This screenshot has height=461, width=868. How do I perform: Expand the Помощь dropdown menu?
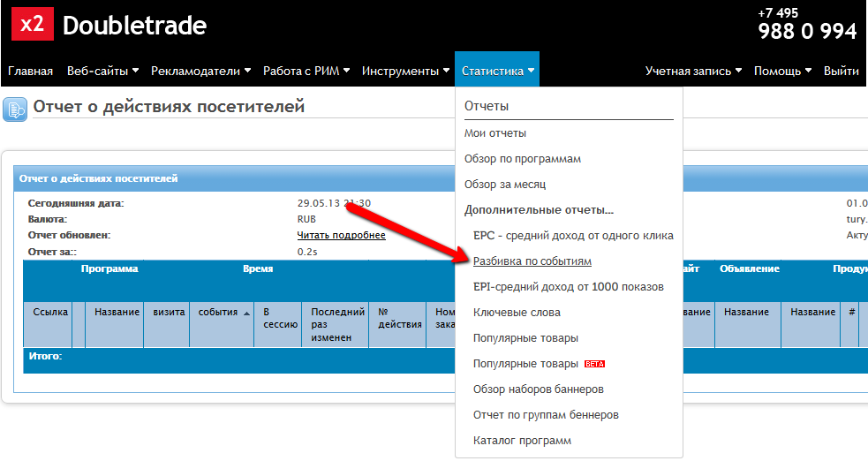click(782, 71)
